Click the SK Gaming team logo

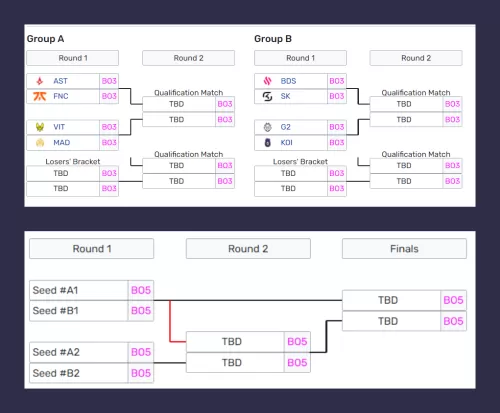pyautogui.click(x=267, y=96)
